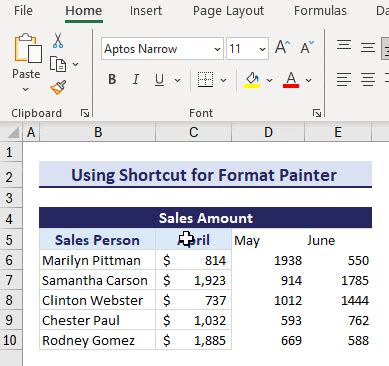Select row 1 header
The width and height of the screenshot is (389, 366).
click(10, 152)
